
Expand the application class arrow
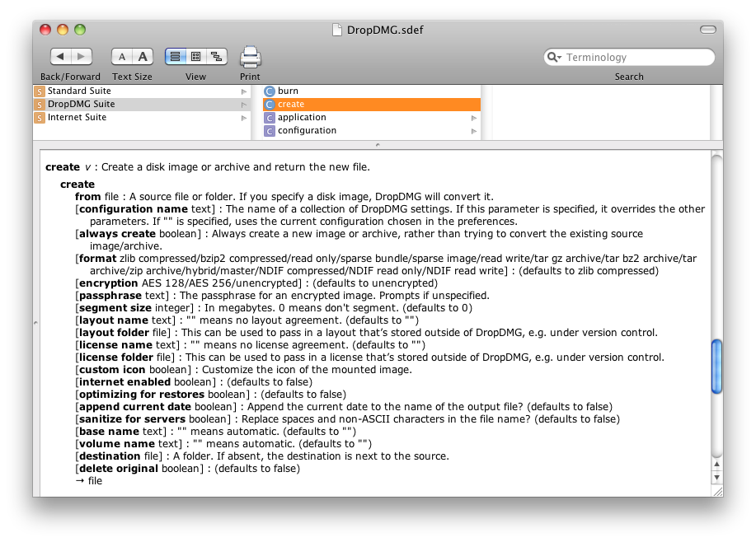tap(474, 118)
